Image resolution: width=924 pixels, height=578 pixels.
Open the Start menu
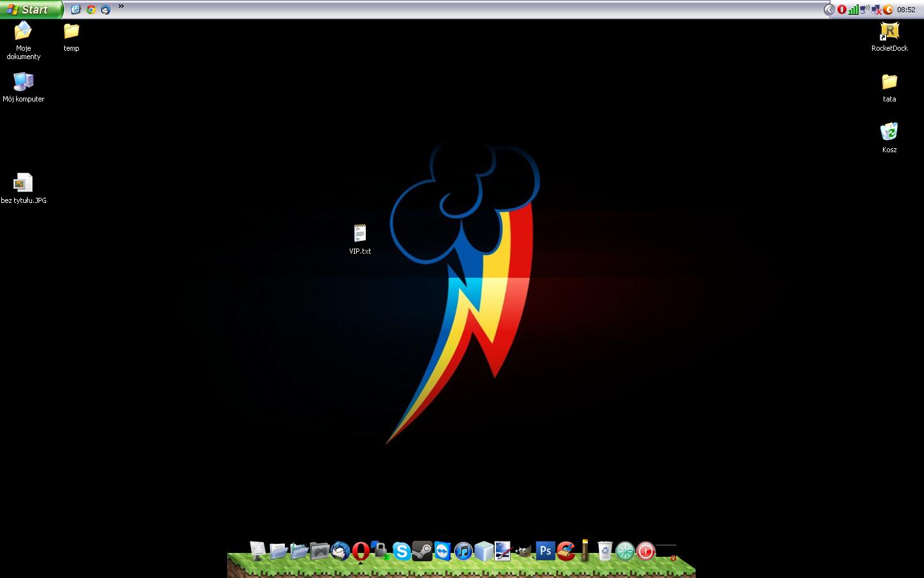point(31,10)
